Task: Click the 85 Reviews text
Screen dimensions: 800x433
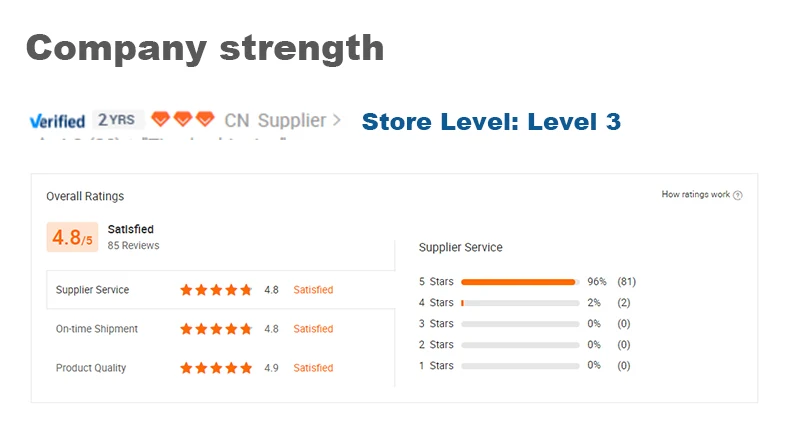Action: point(133,245)
